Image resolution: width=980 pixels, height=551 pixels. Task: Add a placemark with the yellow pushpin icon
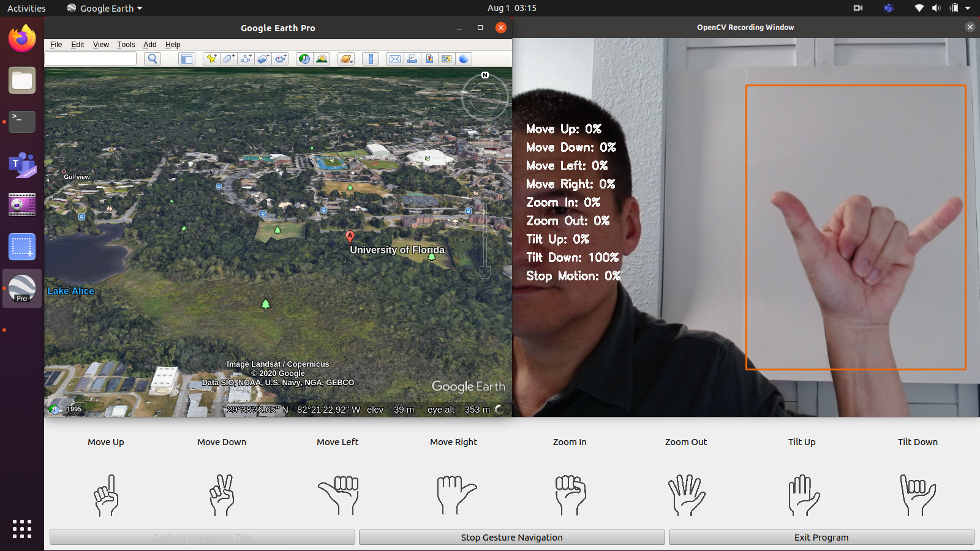211,59
